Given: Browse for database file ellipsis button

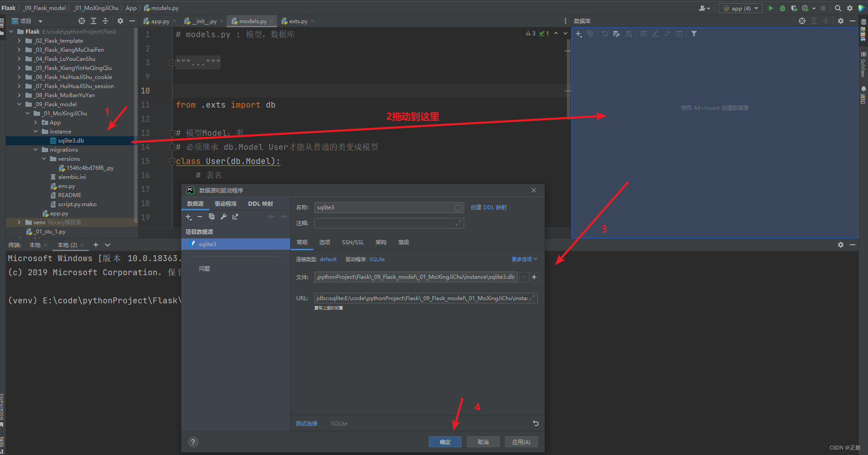Looking at the screenshot, I should (524, 277).
